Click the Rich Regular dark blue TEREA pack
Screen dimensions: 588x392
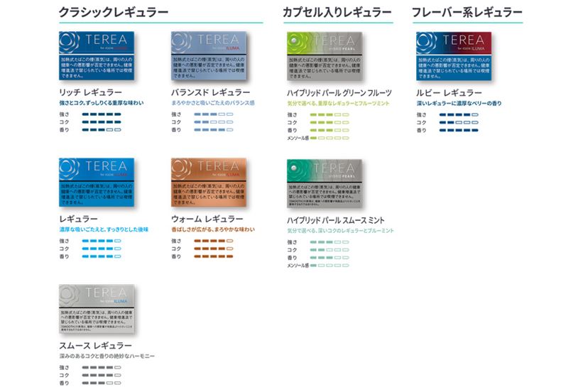click(x=97, y=55)
